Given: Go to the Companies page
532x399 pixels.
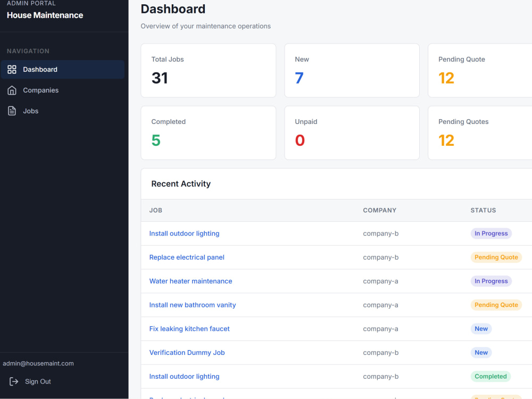Looking at the screenshot, I should tap(63, 90).
